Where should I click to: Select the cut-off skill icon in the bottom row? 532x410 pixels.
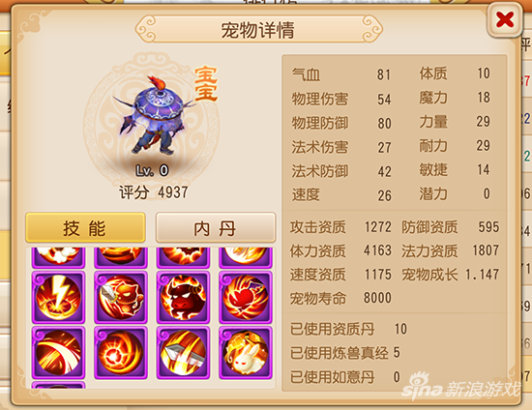pyautogui.click(x=58, y=385)
